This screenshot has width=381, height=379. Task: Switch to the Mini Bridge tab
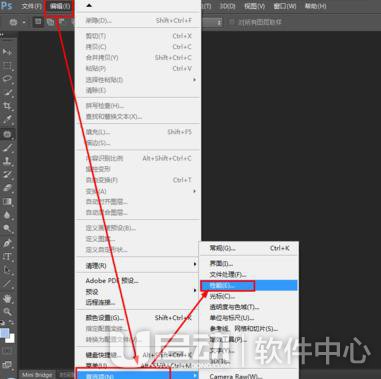37,375
